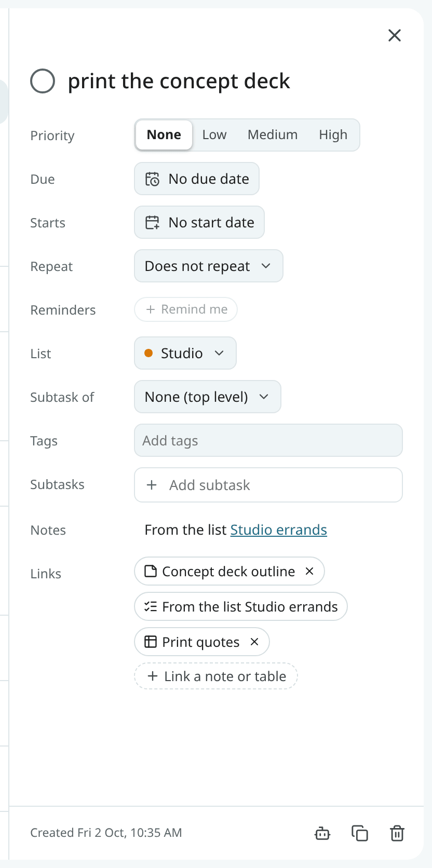The height and width of the screenshot is (868, 432).
Task: Duplicate the task with the copy icon
Action: click(360, 833)
